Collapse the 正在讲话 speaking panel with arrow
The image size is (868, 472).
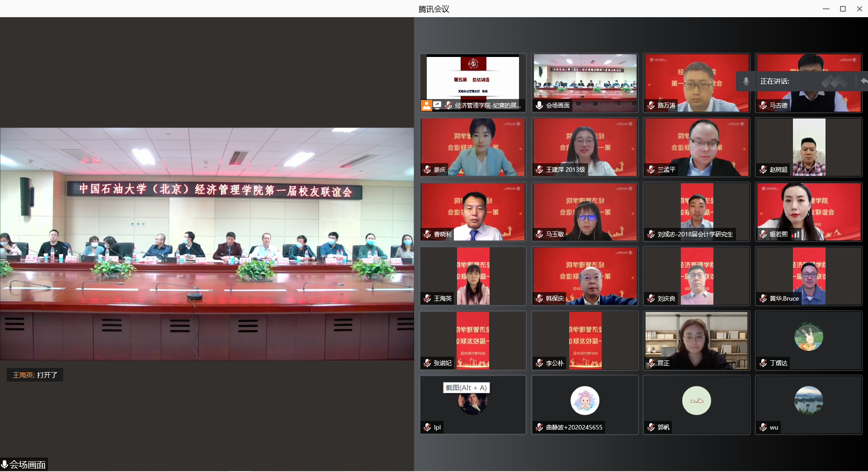[x=863, y=81]
